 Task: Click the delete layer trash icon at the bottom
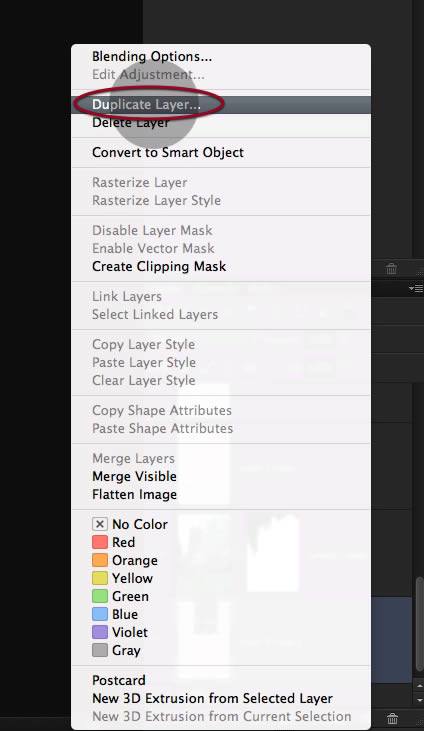[392, 718]
